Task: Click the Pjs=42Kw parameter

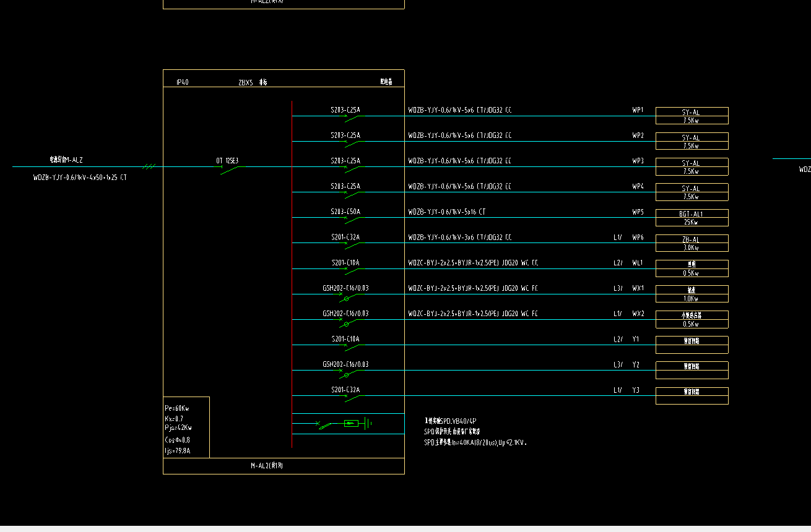Action: pyautogui.click(x=178, y=427)
